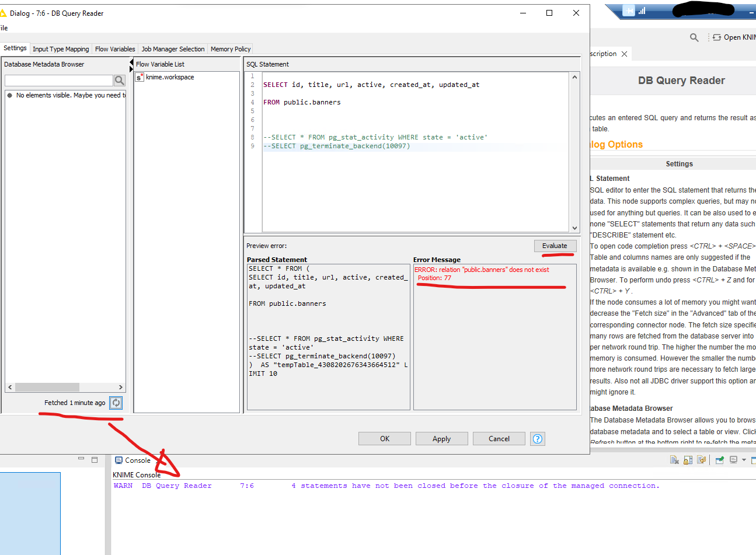Click scroll down arrow in SQL Statement editor
756x555 pixels.
click(574, 228)
